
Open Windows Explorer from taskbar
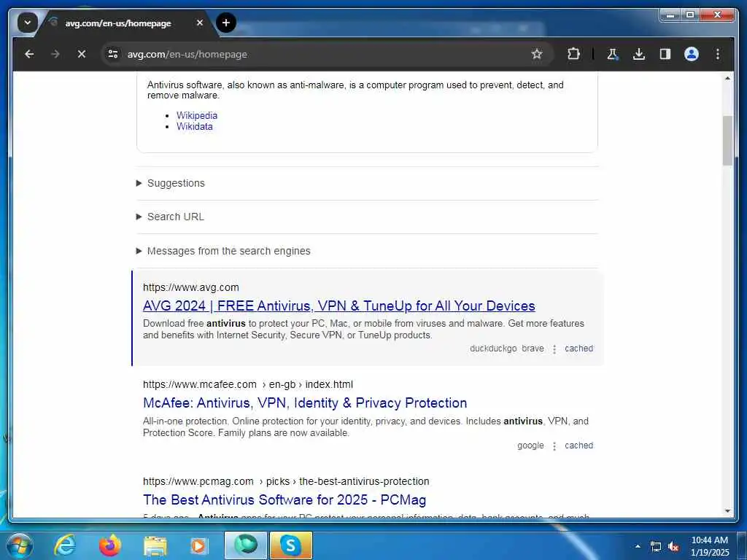pyautogui.click(x=155, y=545)
